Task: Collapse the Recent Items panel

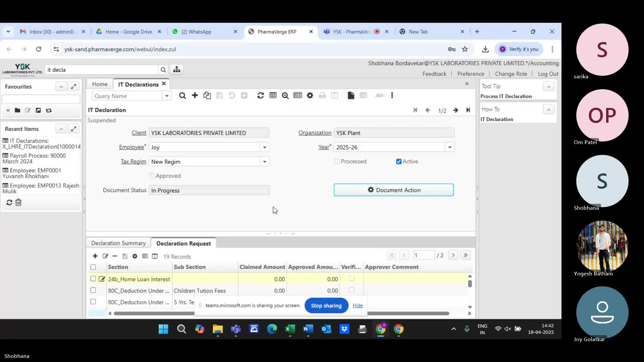Action: (x=61, y=129)
